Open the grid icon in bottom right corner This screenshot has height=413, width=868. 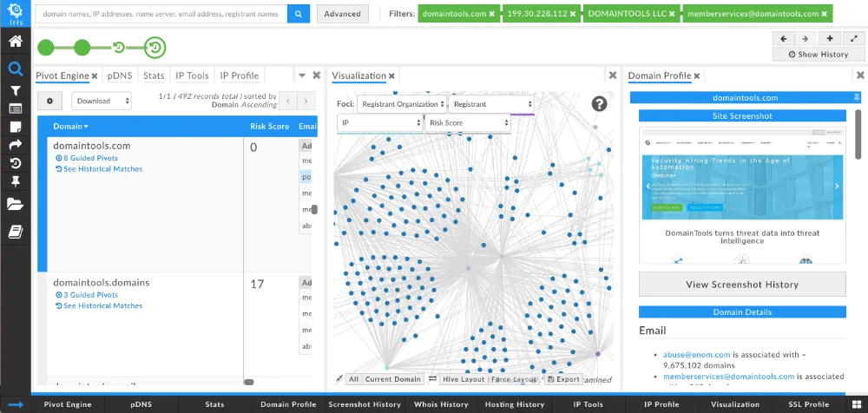coord(857,404)
